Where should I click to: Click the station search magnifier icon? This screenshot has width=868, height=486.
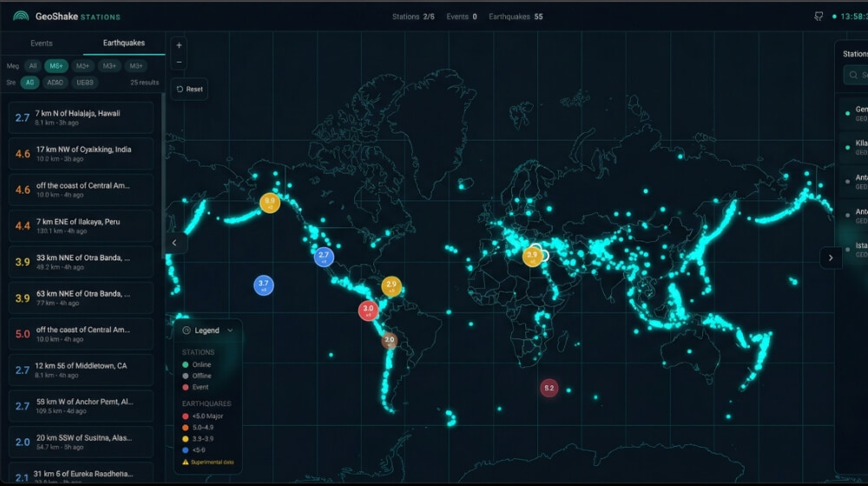[x=853, y=75]
